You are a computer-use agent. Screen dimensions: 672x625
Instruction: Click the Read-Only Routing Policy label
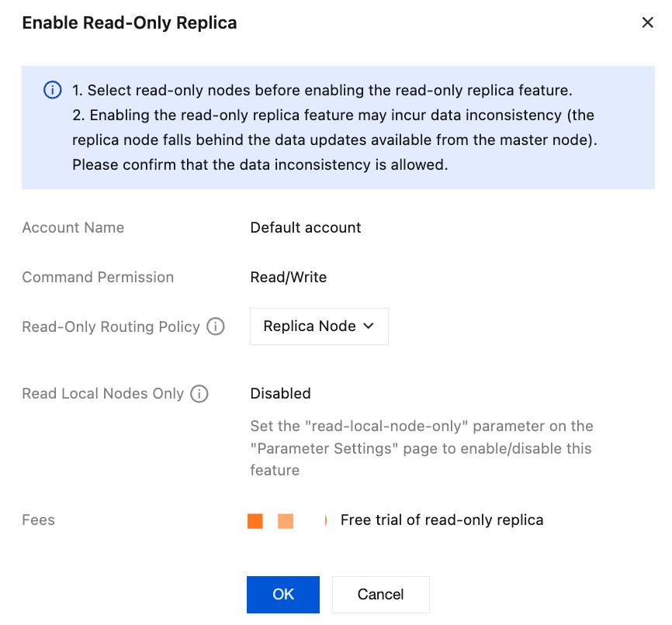[x=111, y=326]
